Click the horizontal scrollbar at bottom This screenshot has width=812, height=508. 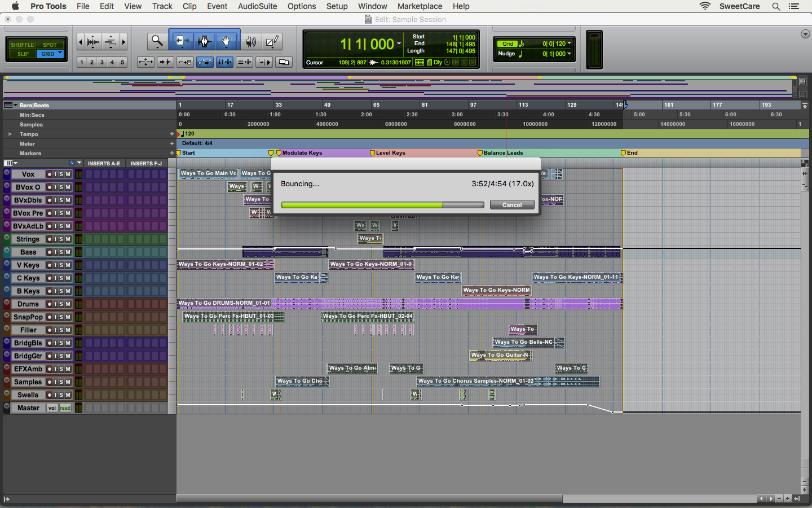point(369,499)
